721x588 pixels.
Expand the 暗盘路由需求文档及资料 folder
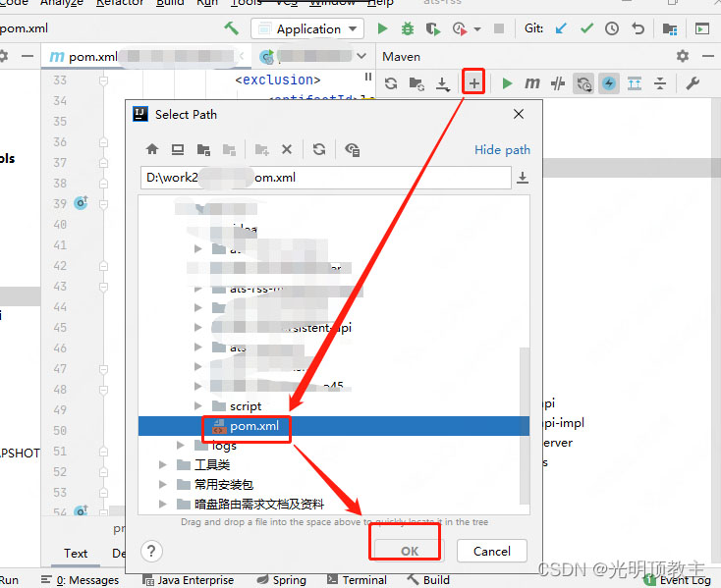[x=163, y=504]
